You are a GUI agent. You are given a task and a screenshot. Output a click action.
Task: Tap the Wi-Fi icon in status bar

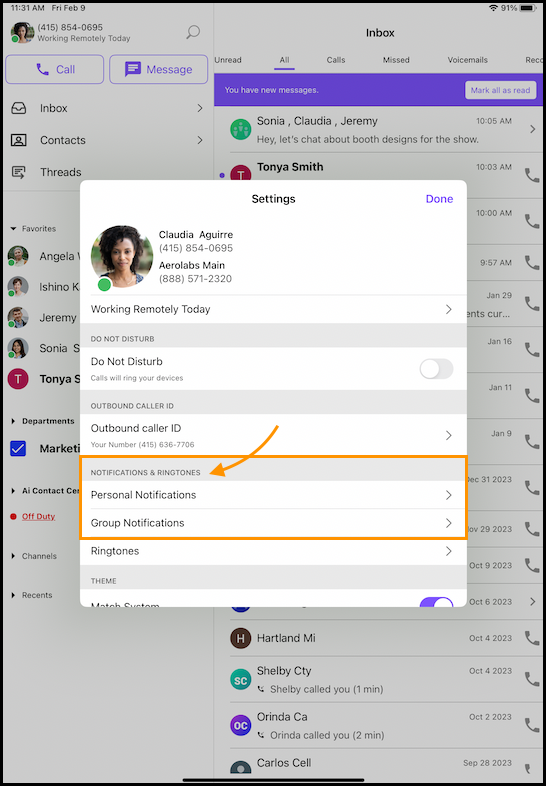[x=493, y=9]
